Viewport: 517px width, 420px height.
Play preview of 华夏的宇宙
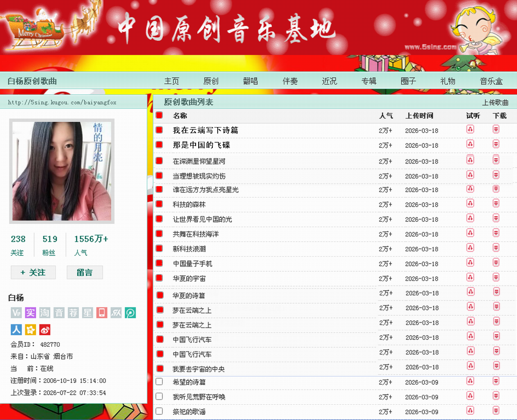pyautogui.click(x=470, y=277)
